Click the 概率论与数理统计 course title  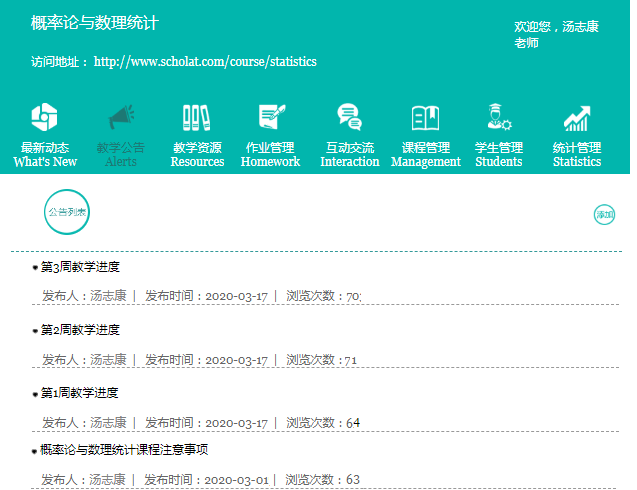(95, 23)
